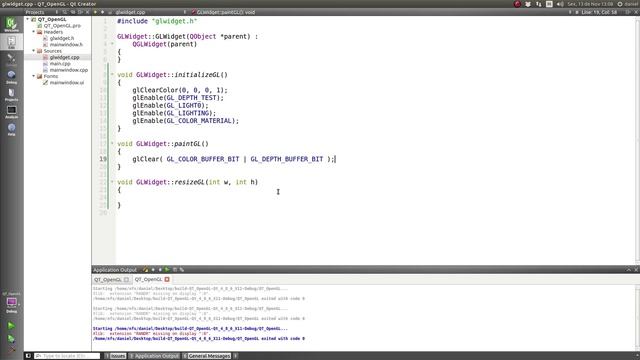This screenshot has width=640, height=360.
Task: Minimize the Application Output pane
Action: click(x=629, y=270)
